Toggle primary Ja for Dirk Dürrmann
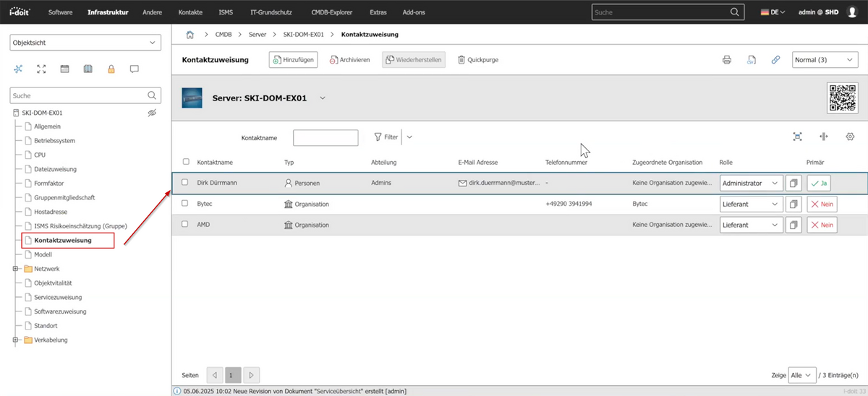This screenshot has width=868, height=396. pos(820,184)
